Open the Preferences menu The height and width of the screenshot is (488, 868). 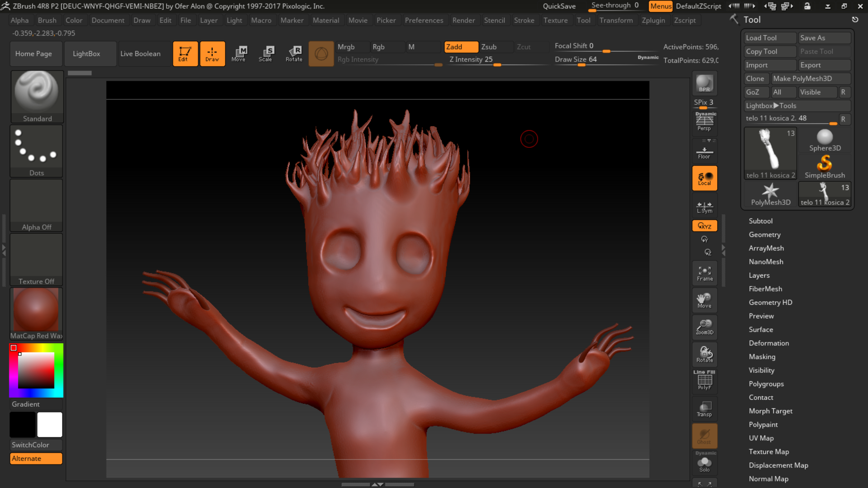[x=424, y=20]
